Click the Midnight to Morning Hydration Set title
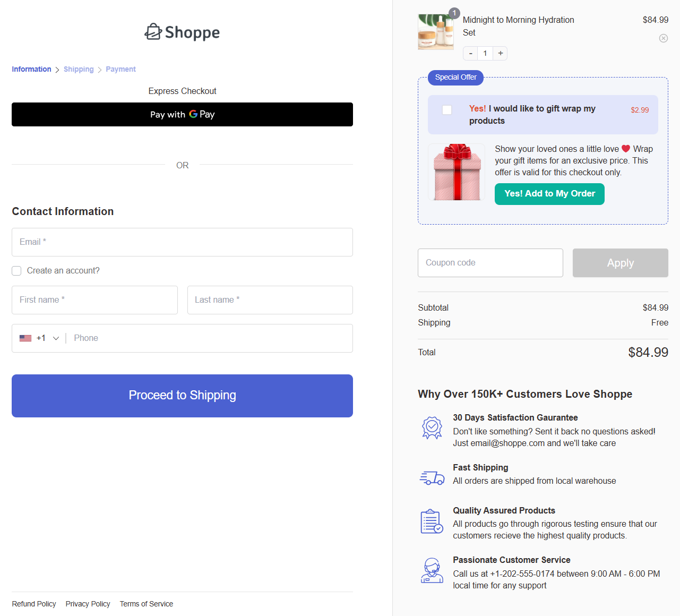Screen dimensions: 680x616 pyautogui.click(x=519, y=26)
